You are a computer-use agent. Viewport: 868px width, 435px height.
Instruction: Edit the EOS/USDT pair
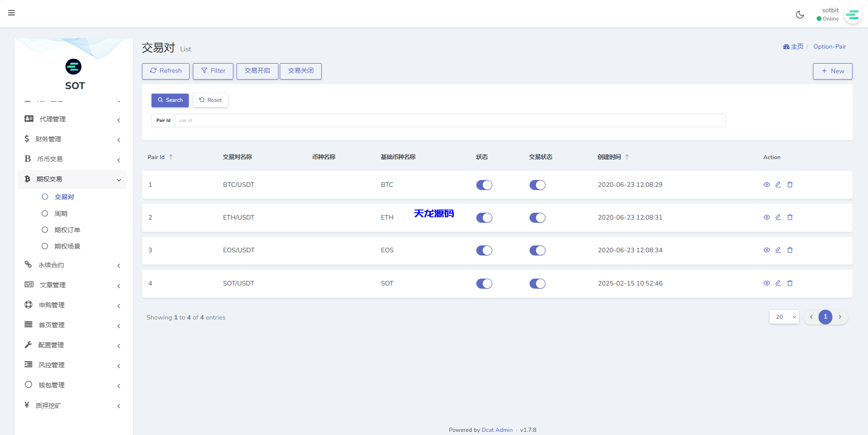778,250
